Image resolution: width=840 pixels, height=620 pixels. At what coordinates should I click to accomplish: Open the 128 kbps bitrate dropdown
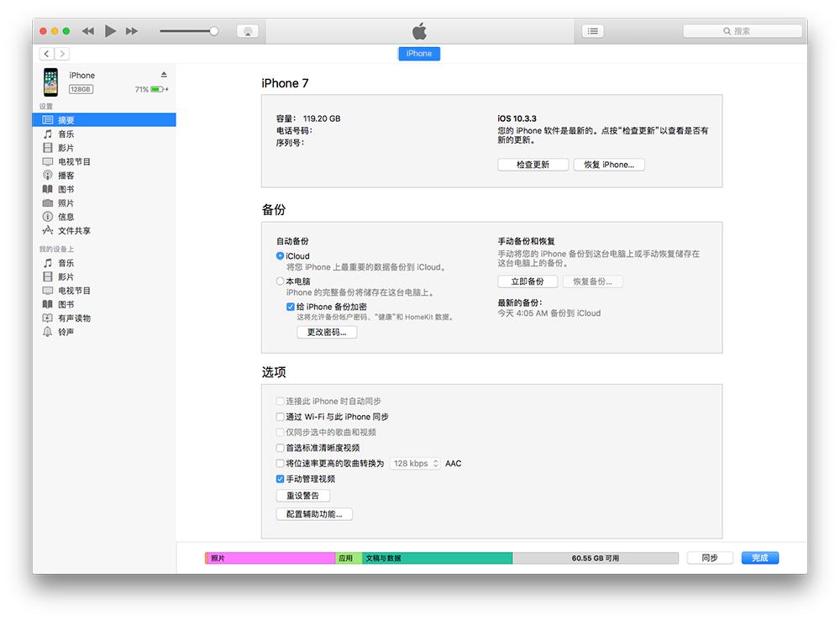pos(415,464)
